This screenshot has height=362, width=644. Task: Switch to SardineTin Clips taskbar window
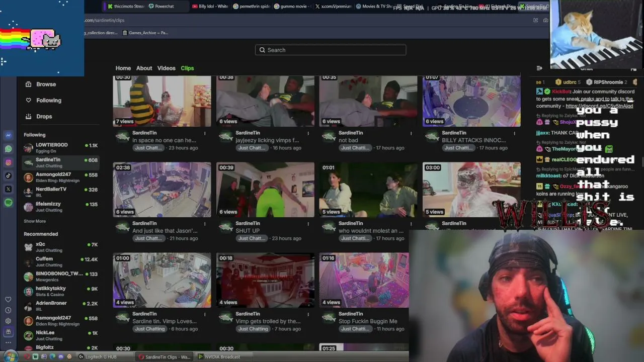coord(165,357)
